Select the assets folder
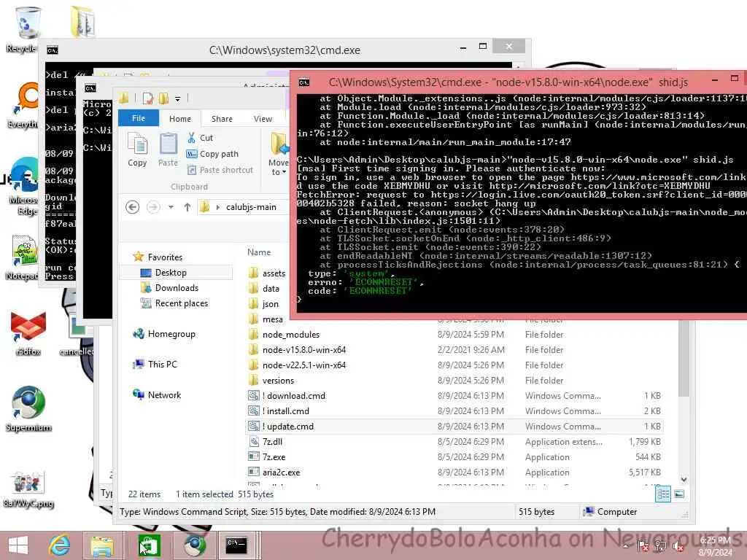 (x=267, y=273)
